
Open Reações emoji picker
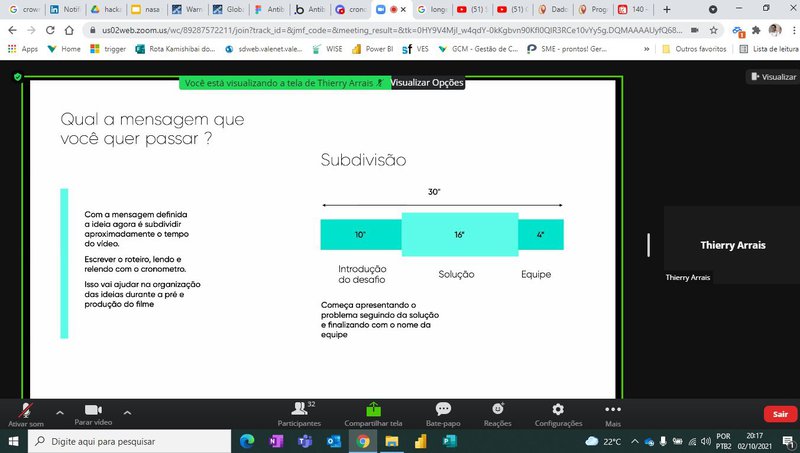click(497, 414)
